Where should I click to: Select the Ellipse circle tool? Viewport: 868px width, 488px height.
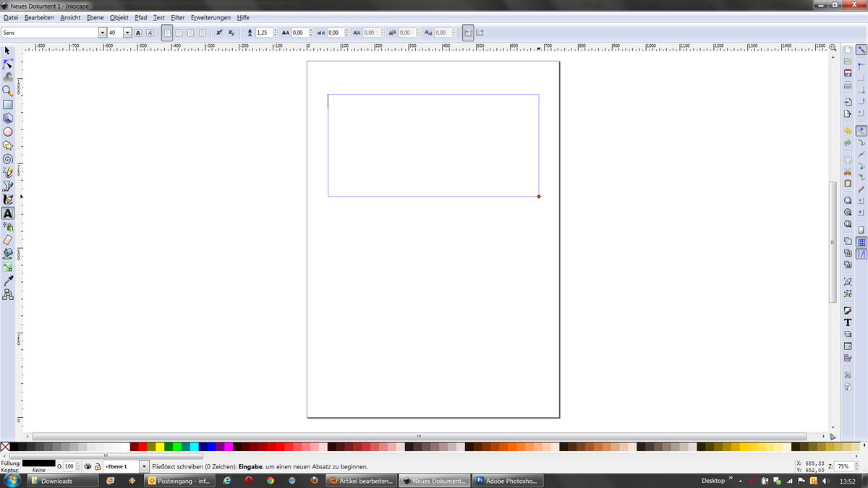click(x=8, y=132)
